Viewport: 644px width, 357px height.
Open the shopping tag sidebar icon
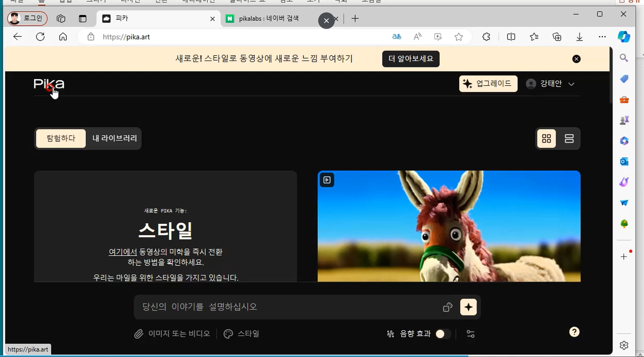[x=624, y=79]
